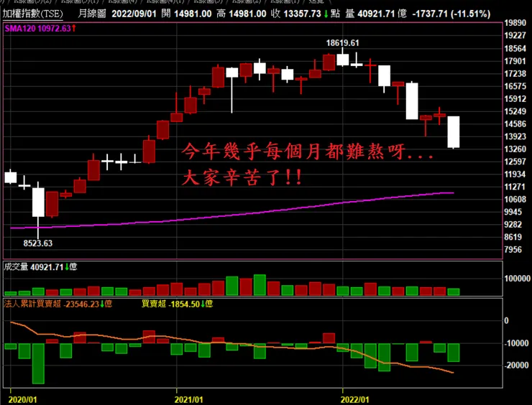Click the 2020/01 time axis marker
Viewport: 532px width, 405px height.
[x=22, y=399]
